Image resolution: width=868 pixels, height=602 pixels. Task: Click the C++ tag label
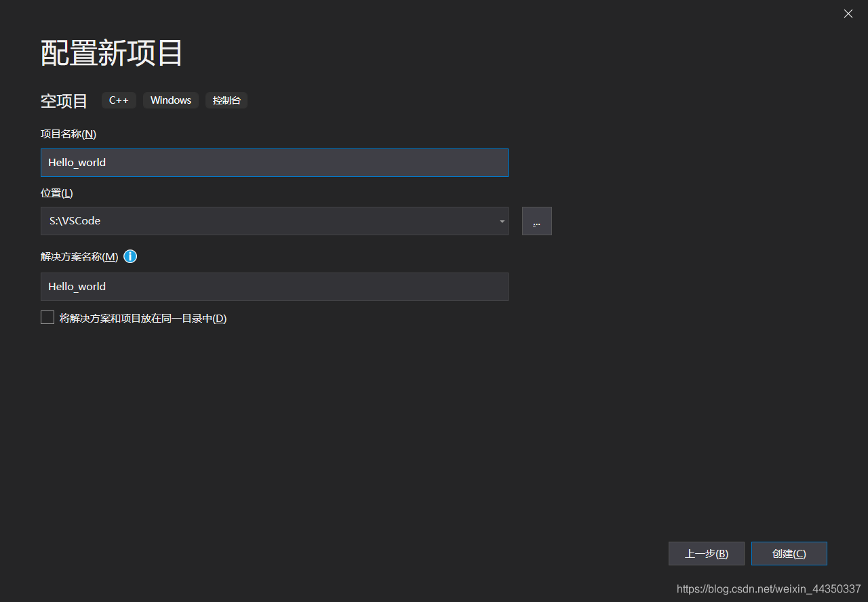(119, 100)
